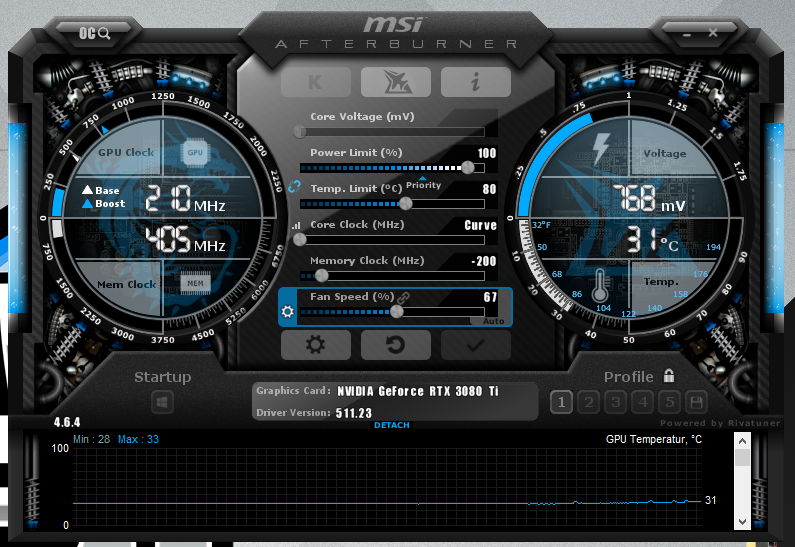Select profile slot 4

643,403
